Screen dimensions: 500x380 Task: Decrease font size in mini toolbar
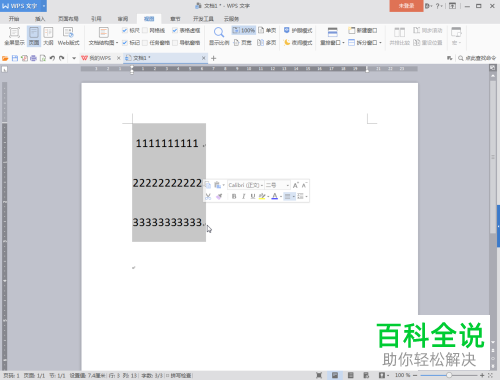coord(304,185)
